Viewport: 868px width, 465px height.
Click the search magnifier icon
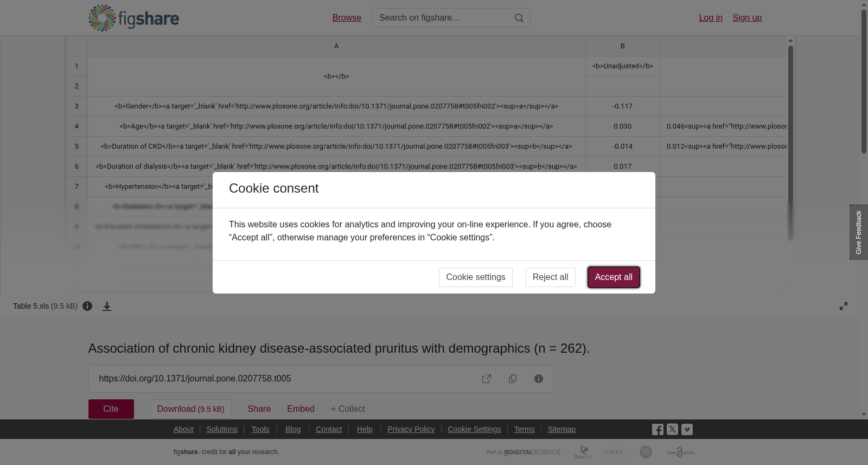[519, 18]
